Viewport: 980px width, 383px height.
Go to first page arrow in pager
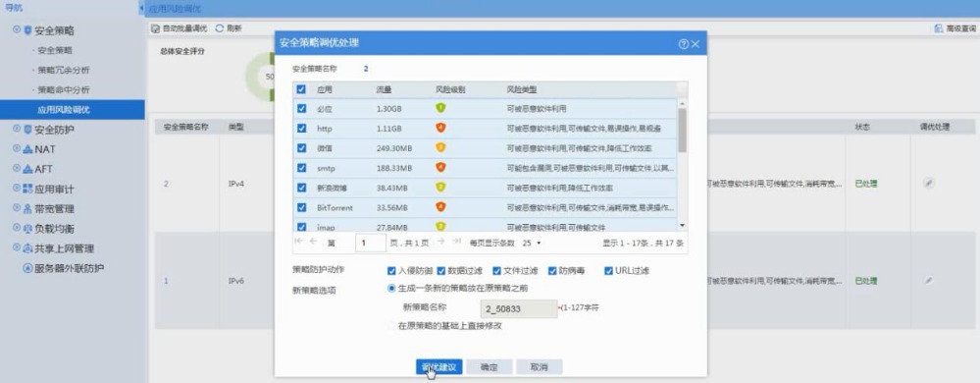point(299,242)
